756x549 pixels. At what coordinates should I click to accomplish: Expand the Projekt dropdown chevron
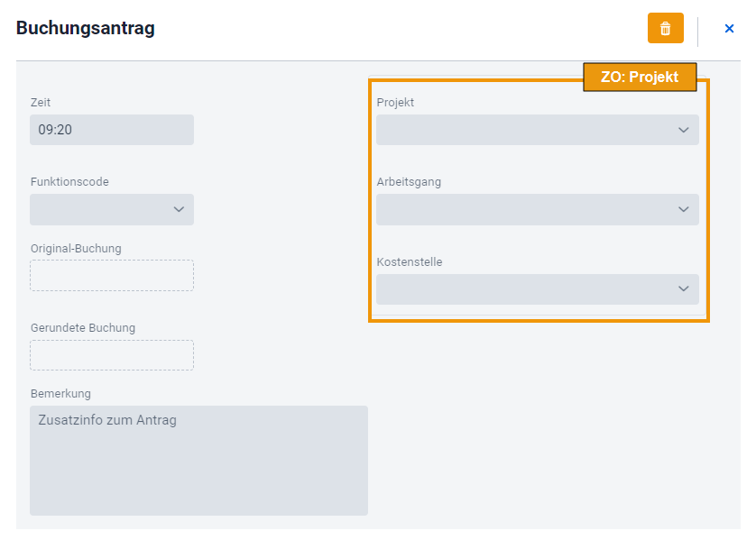683,130
